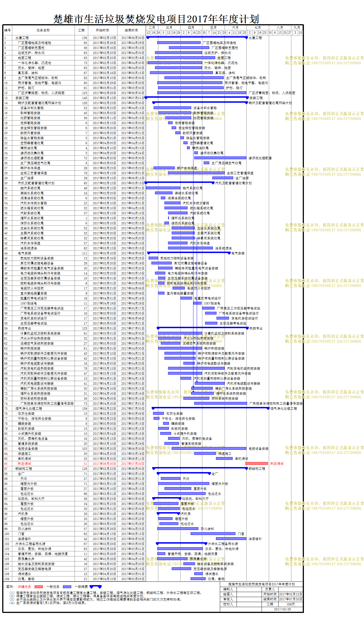Select 真石漆、涂料 in task name column
364x626 pixels.
28,73
